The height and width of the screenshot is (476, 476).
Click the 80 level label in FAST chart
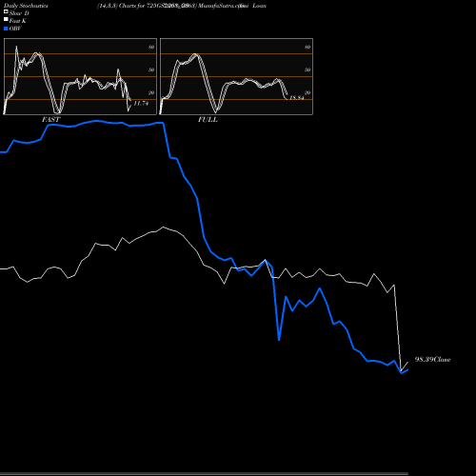pyautogui.click(x=151, y=47)
